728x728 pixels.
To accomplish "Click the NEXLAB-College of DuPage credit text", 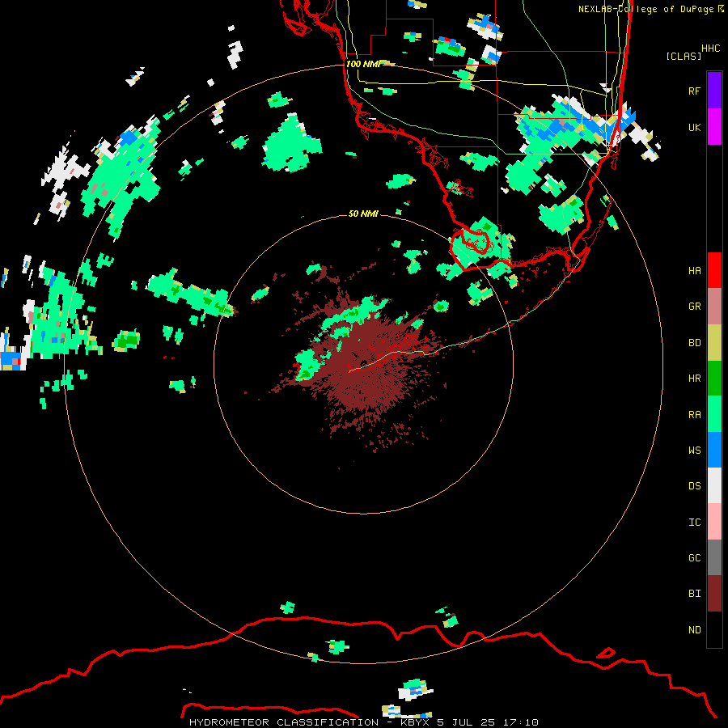I will (646, 9).
